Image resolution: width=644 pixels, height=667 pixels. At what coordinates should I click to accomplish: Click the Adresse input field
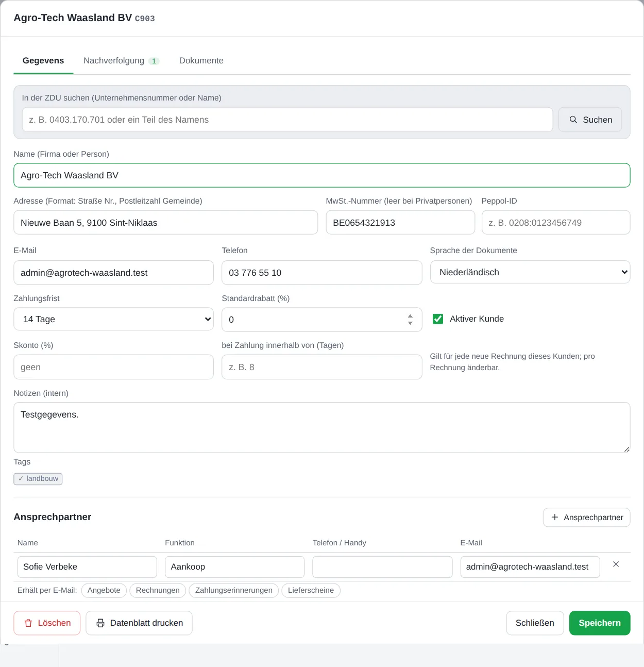pyautogui.click(x=166, y=223)
